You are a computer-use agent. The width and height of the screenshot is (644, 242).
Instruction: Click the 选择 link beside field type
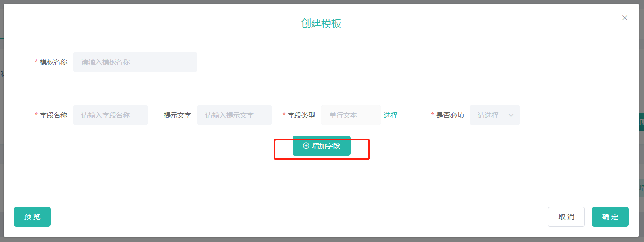coord(391,115)
